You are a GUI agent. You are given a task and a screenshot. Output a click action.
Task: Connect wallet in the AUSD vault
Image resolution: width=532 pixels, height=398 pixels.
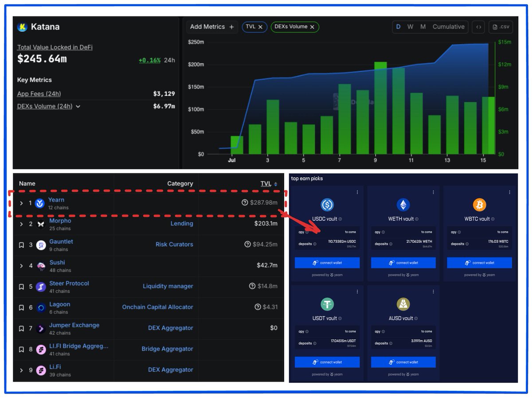point(403,362)
